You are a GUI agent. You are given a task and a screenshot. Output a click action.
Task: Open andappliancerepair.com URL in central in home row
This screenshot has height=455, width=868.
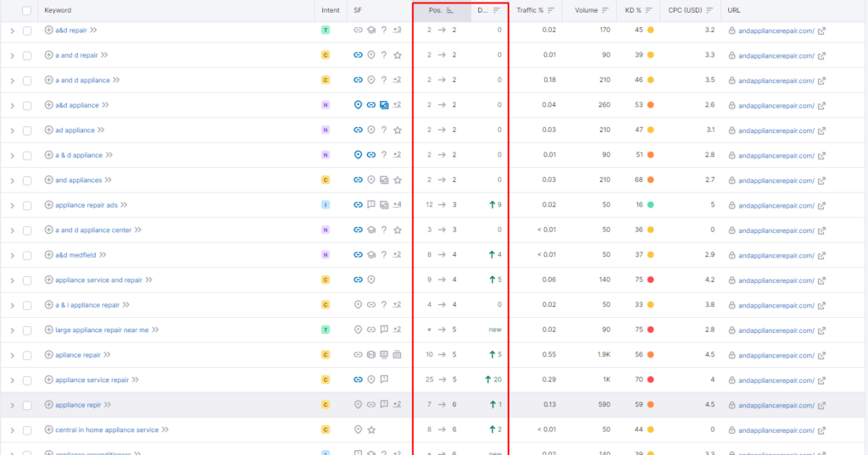776,430
